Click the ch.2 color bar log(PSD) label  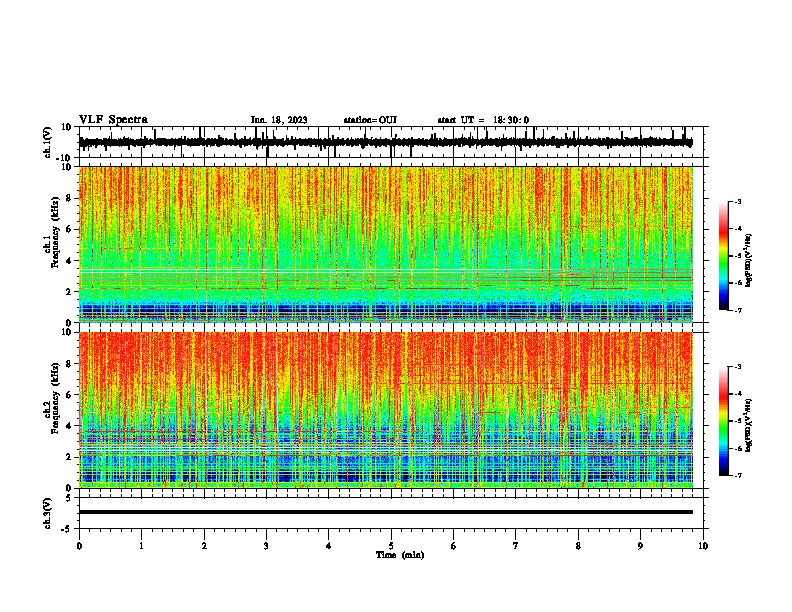[749, 425]
